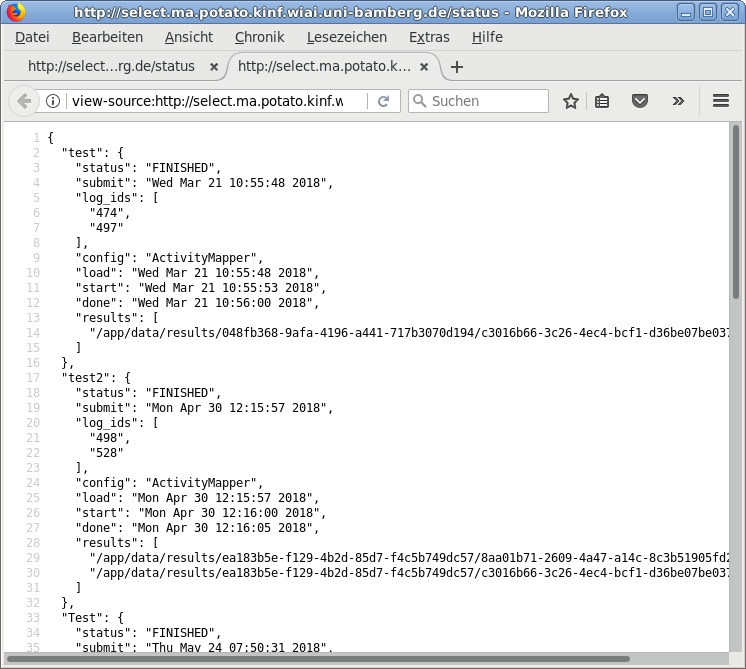Open the Extras menu
Viewport: 746px width, 669px height.
click(x=429, y=37)
